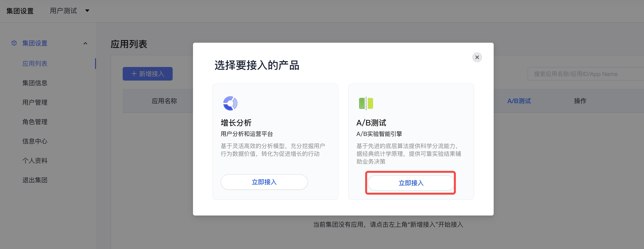The image size is (644, 249).
Task: Open 信息中心 sidebar item
Action: [35, 141]
